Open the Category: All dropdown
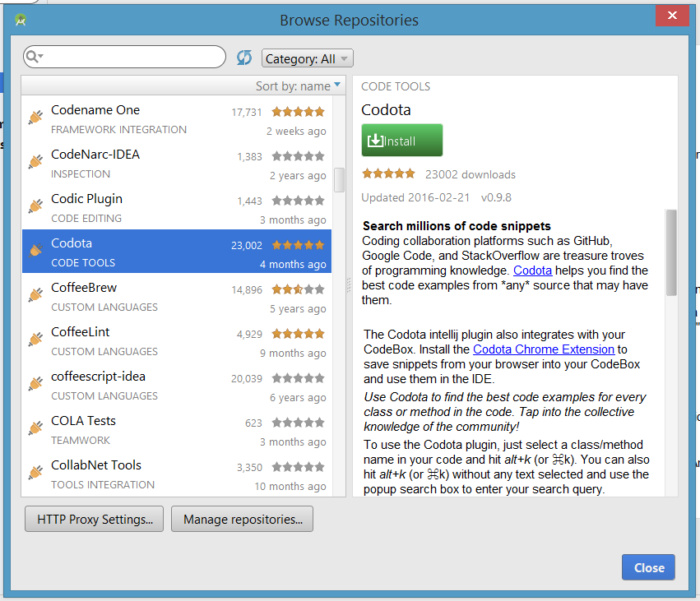This screenshot has width=700, height=601. coord(307,58)
